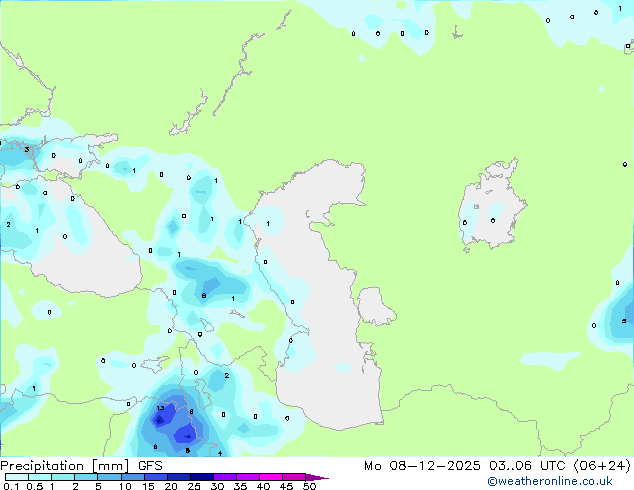
Task: Click the 'Precipitation [mm] GFS' title text
Action: point(81,466)
